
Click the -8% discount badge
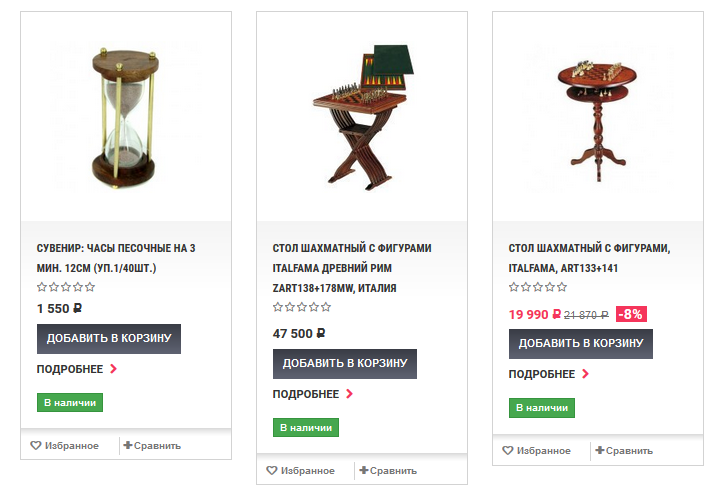click(x=631, y=315)
